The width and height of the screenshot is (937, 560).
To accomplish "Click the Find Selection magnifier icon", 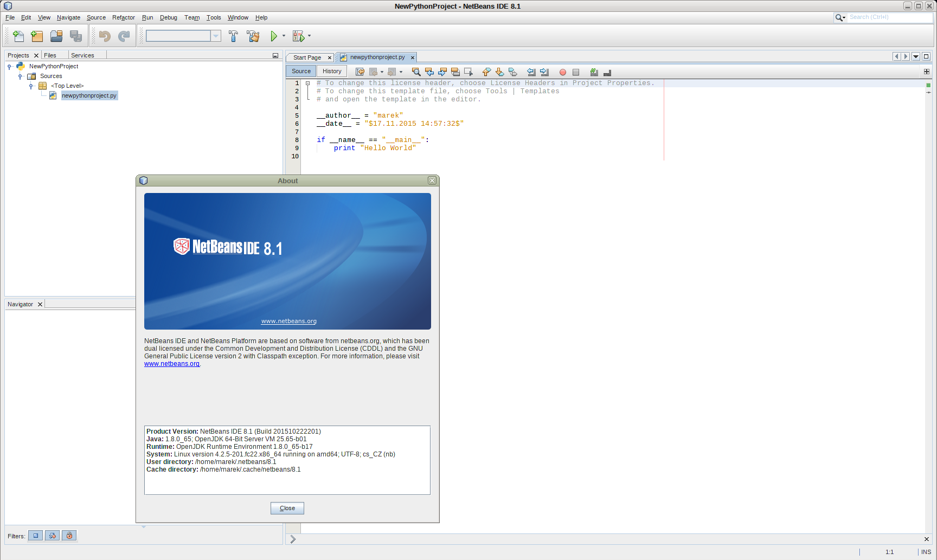I will point(416,72).
